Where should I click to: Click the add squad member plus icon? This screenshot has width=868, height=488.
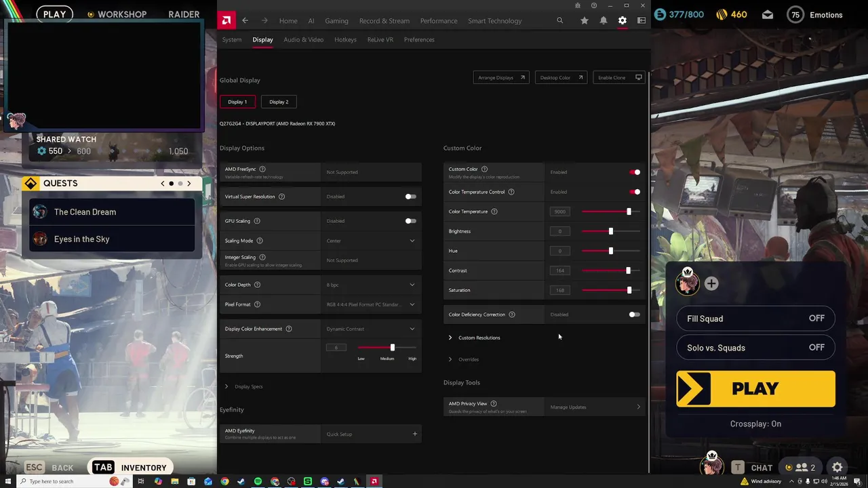[x=711, y=284]
